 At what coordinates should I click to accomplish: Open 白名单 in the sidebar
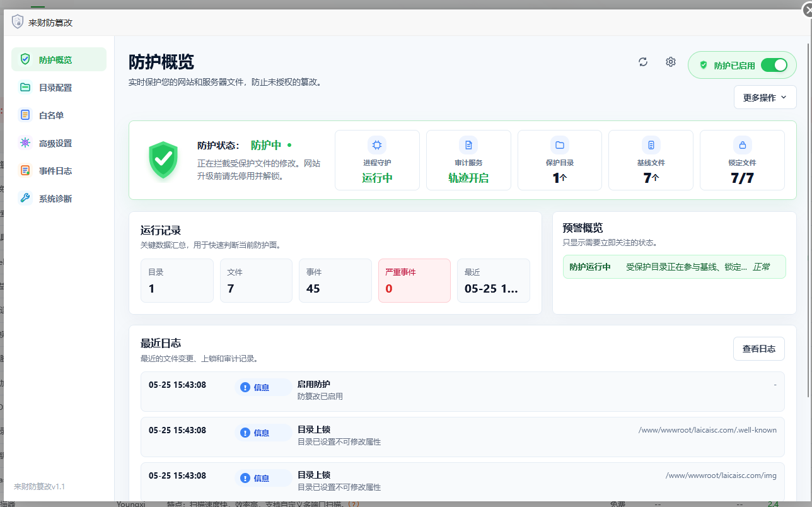coord(59,115)
